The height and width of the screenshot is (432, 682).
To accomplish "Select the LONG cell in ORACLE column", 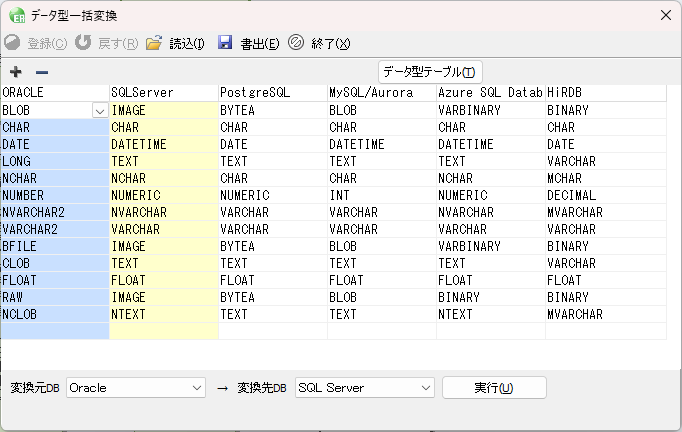I will coord(55,161).
